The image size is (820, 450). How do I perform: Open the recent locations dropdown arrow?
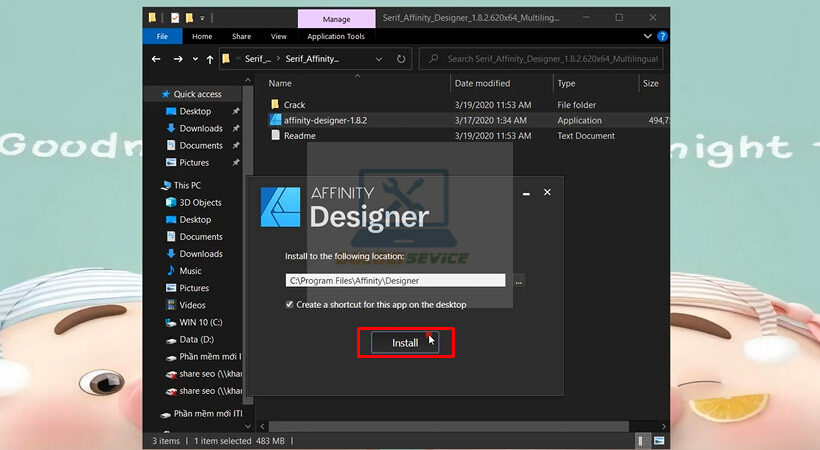pos(195,59)
